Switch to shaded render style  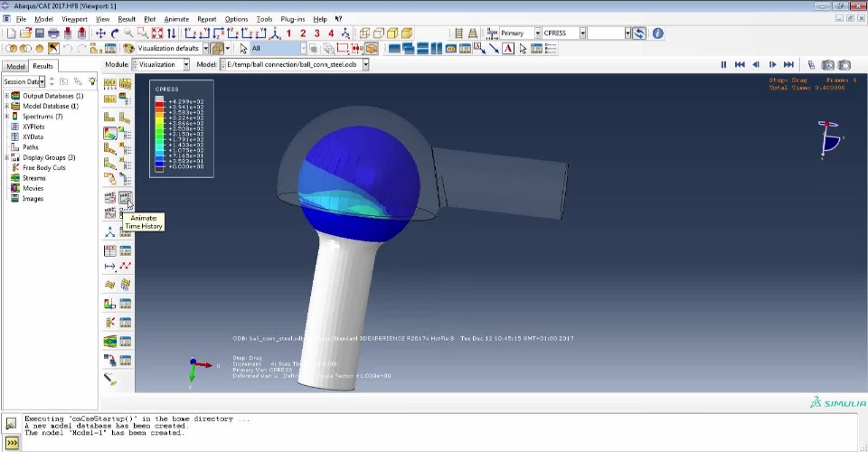coord(407,33)
